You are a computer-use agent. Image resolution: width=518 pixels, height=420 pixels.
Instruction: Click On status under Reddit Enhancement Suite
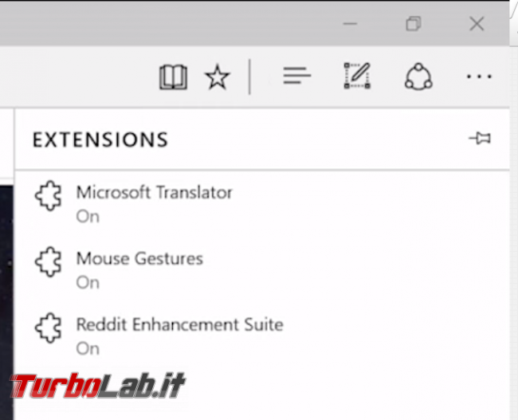(88, 348)
